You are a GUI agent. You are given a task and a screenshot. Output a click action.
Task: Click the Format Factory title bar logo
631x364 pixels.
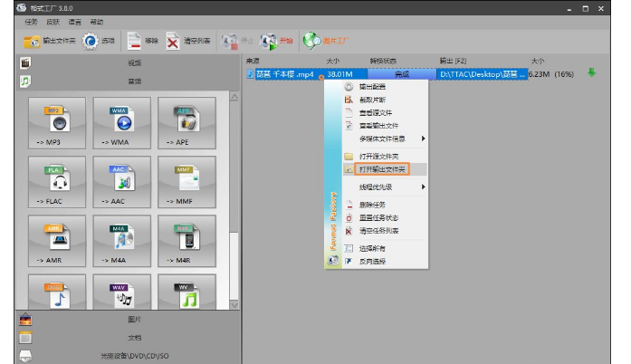point(22,7)
